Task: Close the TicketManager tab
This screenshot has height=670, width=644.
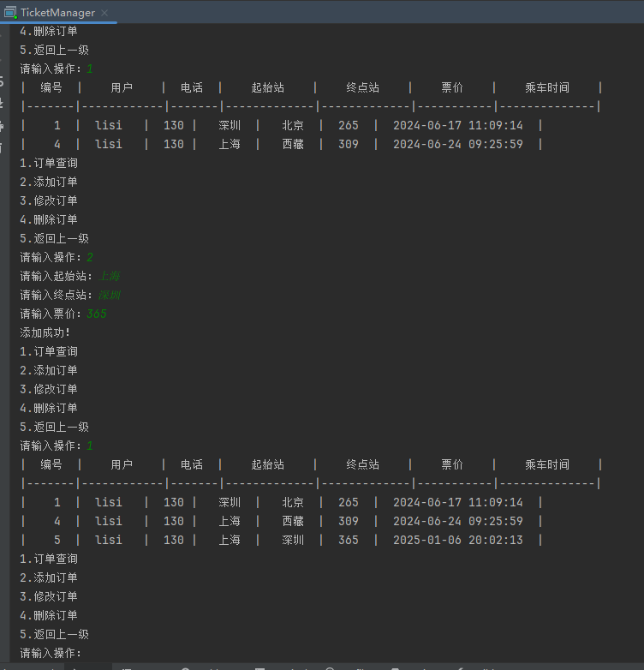Action: (104, 13)
